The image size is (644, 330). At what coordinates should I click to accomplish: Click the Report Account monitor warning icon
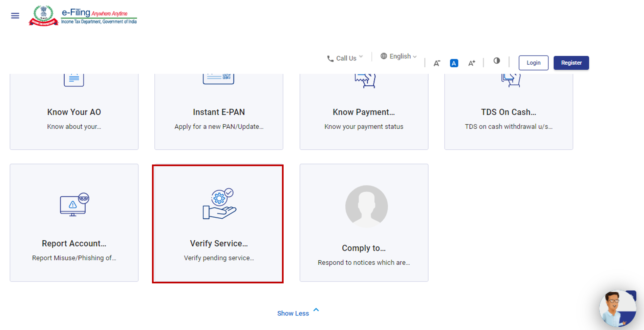[x=74, y=204]
